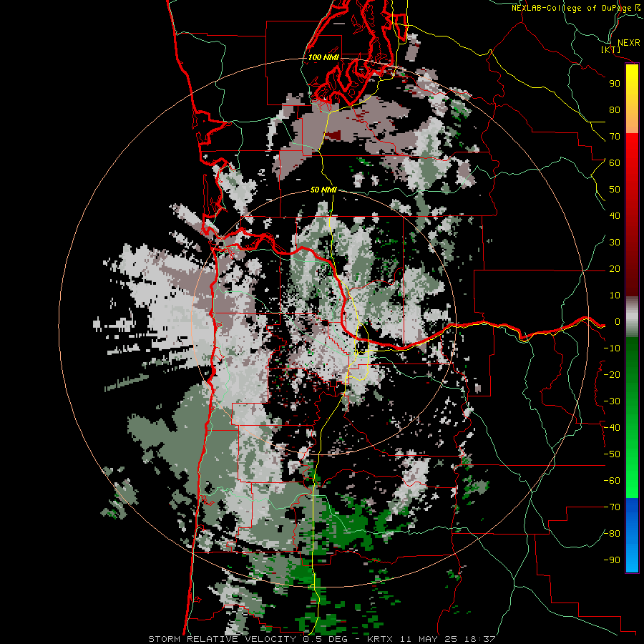Click the -80 value on the velocity scale
The image size is (644, 644).
612,534
